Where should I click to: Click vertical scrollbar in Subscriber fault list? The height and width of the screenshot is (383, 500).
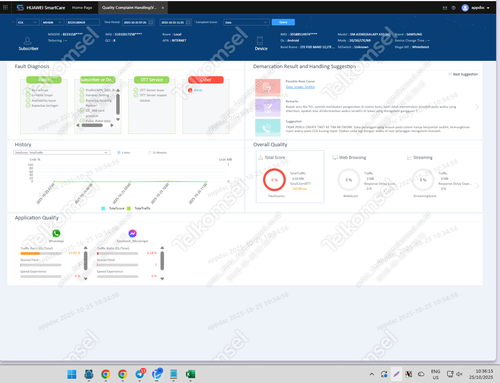(x=118, y=103)
